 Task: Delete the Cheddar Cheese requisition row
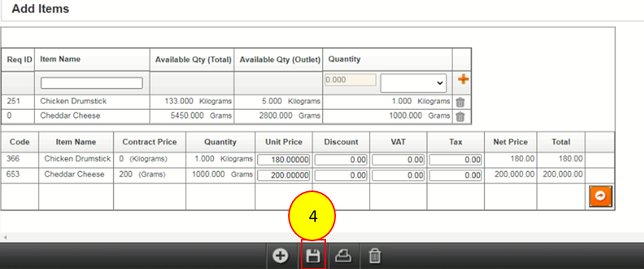(461, 116)
